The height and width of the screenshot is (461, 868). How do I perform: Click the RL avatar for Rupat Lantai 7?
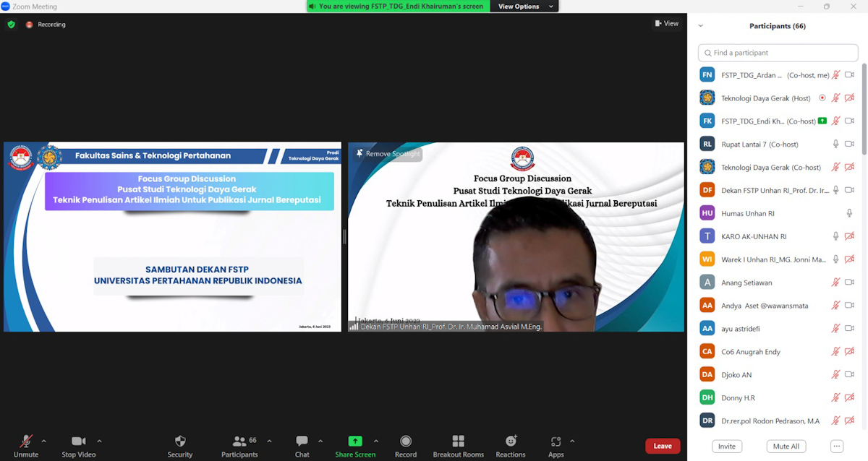pos(707,144)
